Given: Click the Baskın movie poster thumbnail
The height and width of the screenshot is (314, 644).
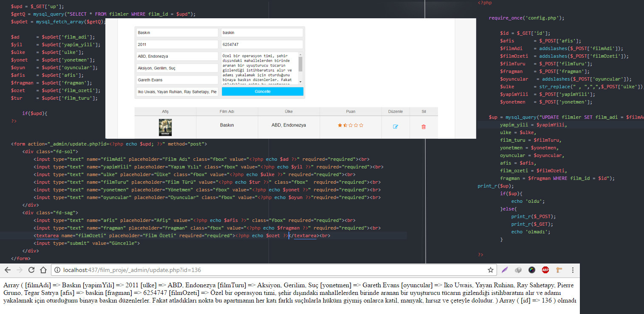Looking at the screenshot, I should (x=165, y=127).
